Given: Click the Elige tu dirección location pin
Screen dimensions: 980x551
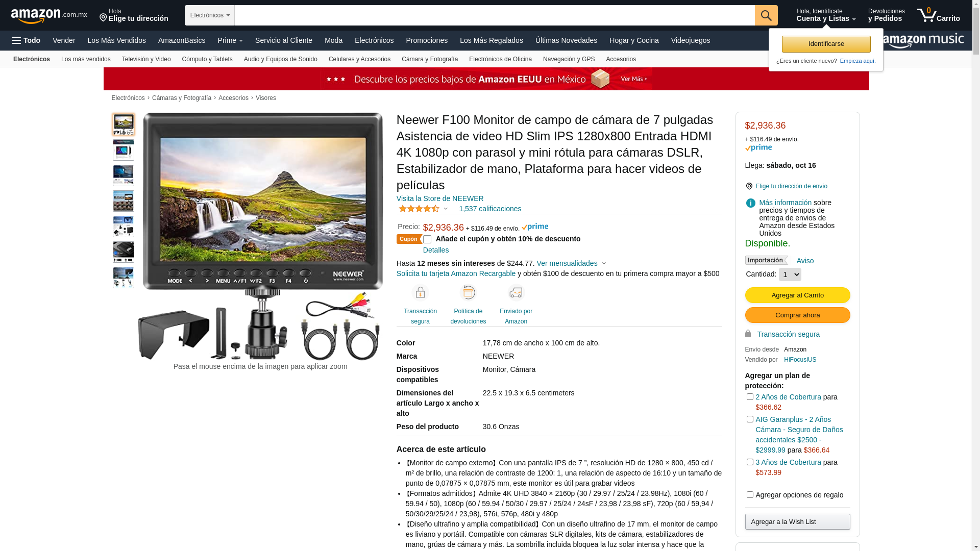Looking at the screenshot, I should pyautogui.click(x=103, y=18).
